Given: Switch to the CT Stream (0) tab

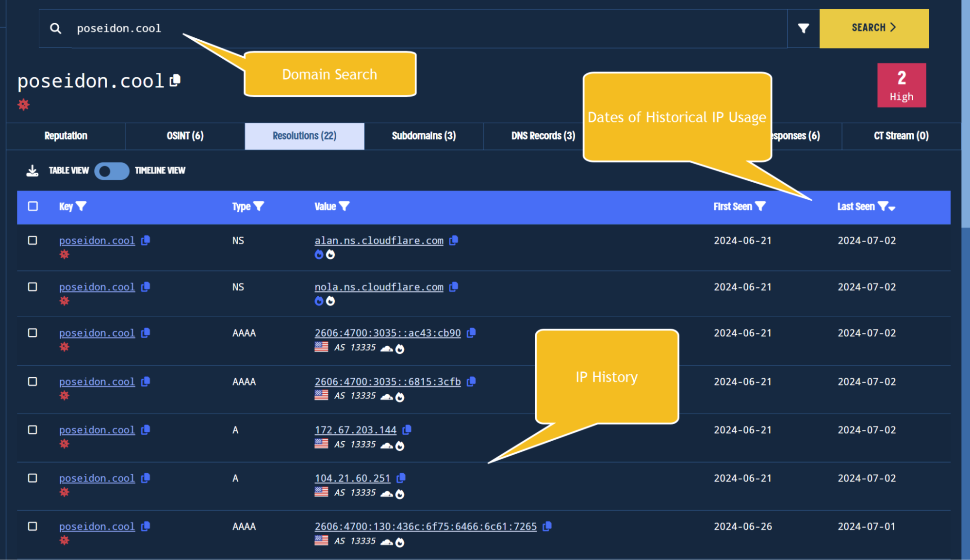Looking at the screenshot, I should [901, 136].
